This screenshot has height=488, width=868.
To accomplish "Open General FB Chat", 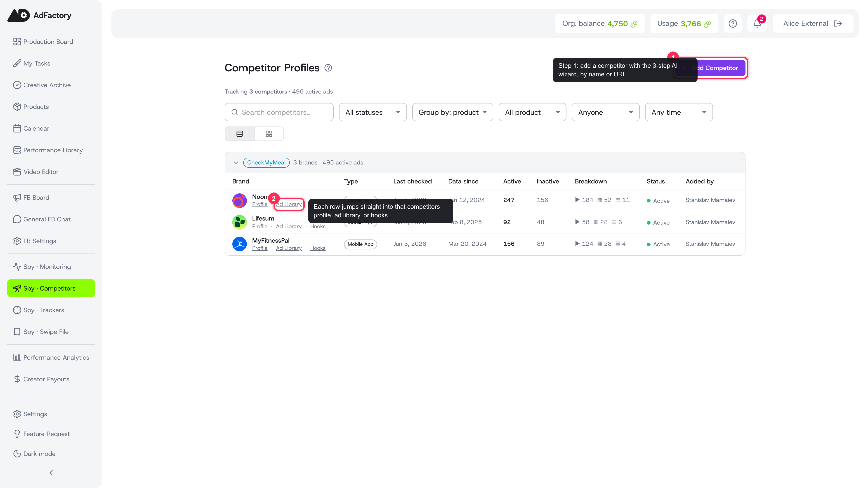I will (51, 219).
